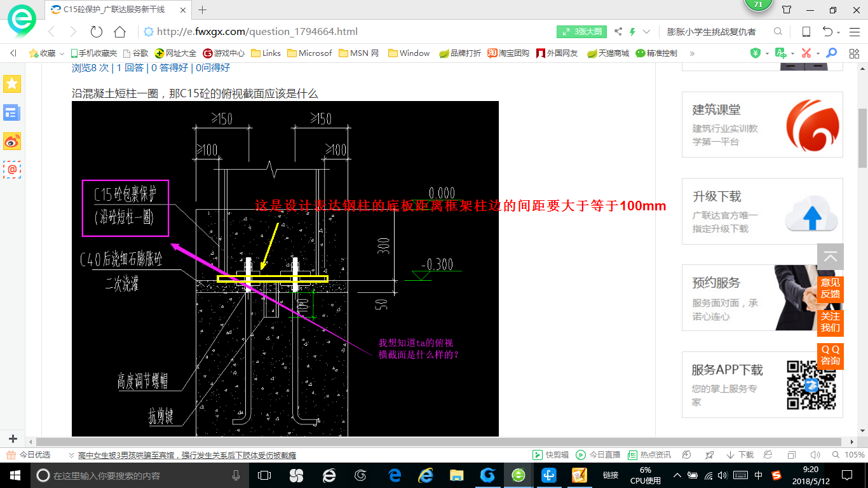Open a new tab with plus button
Screen dimensions: 868x488
coord(203,10)
